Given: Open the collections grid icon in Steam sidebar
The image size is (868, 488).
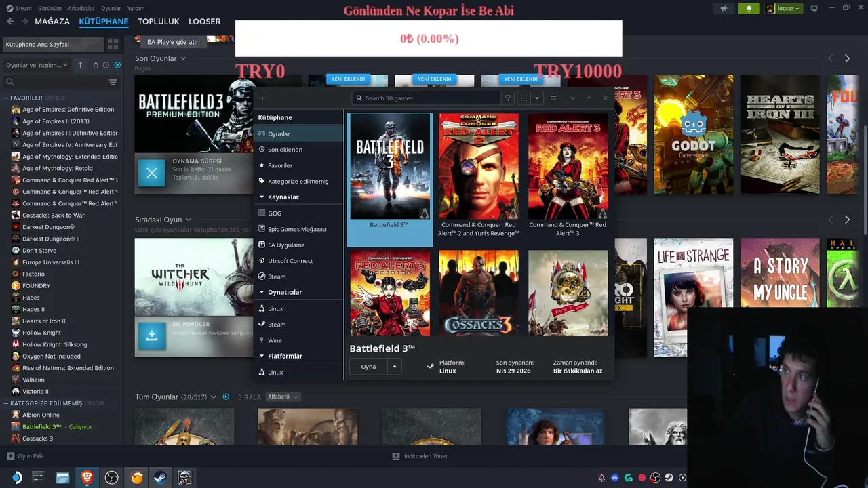Looking at the screenshot, I should point(113,44).
